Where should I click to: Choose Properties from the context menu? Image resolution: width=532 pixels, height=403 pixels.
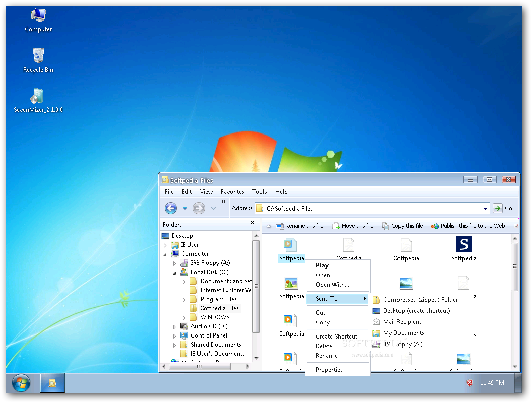pos(329,370)
